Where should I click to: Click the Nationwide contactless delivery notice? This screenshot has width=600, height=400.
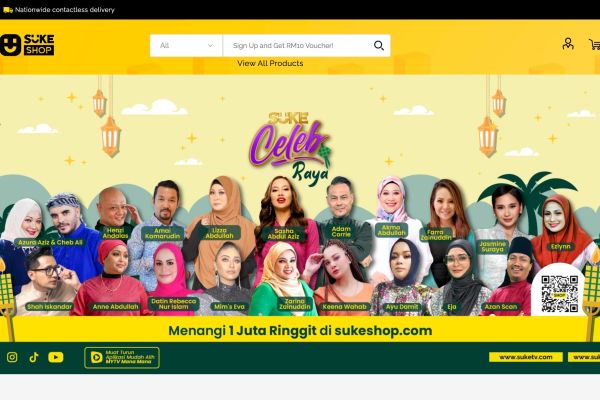click(x=65, y=10)
